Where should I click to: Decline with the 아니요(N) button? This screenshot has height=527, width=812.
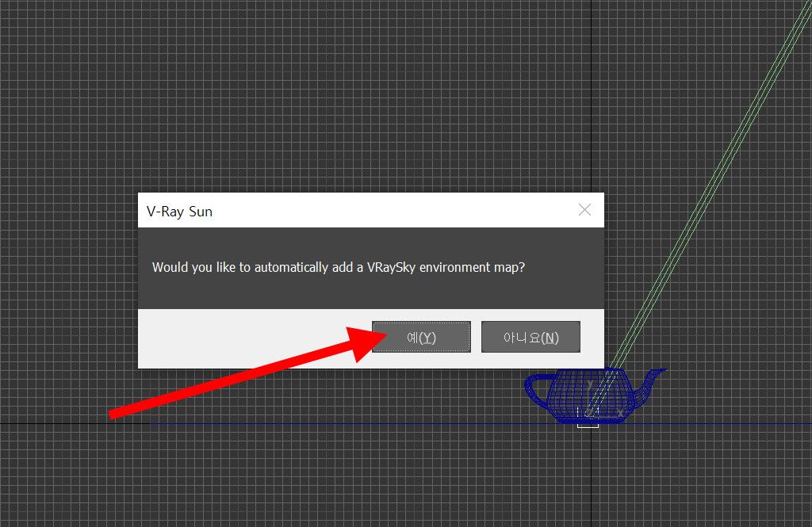(x=530, y=337)
